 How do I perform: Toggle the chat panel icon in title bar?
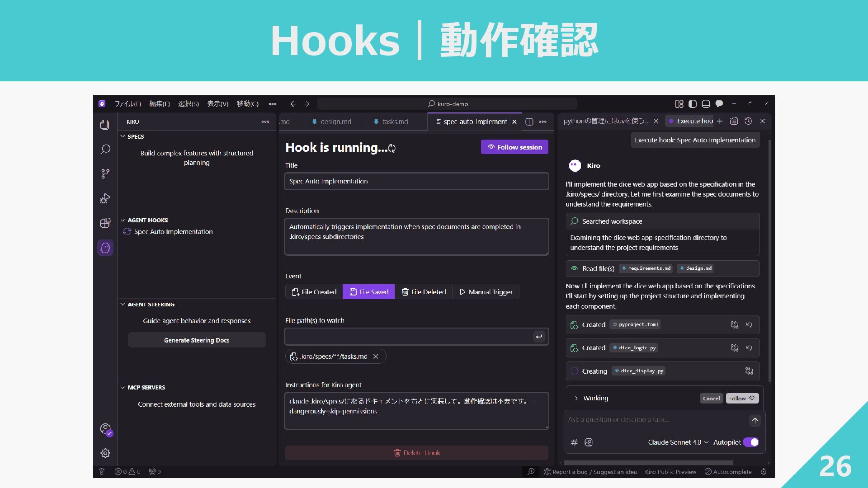point(719,104)
